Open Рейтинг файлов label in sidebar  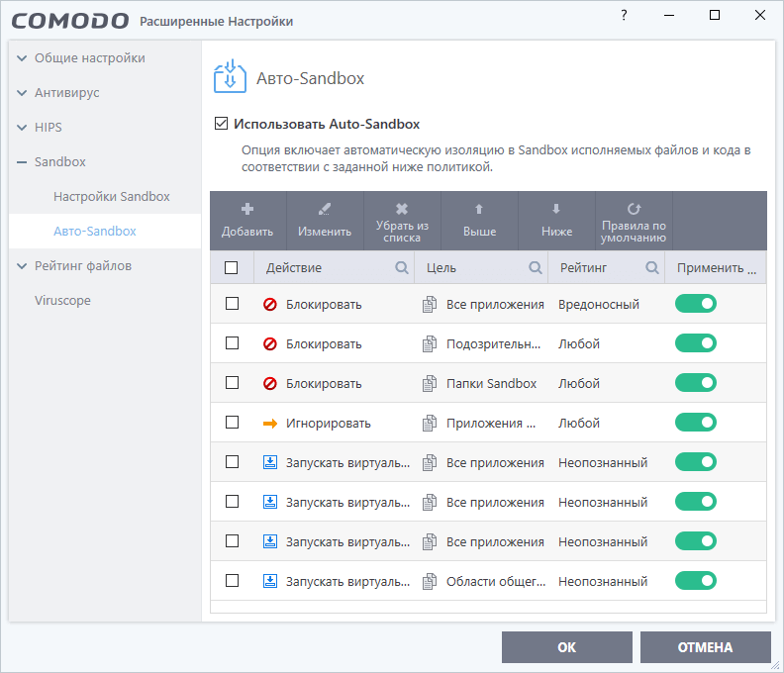click(x=83, y=266)
